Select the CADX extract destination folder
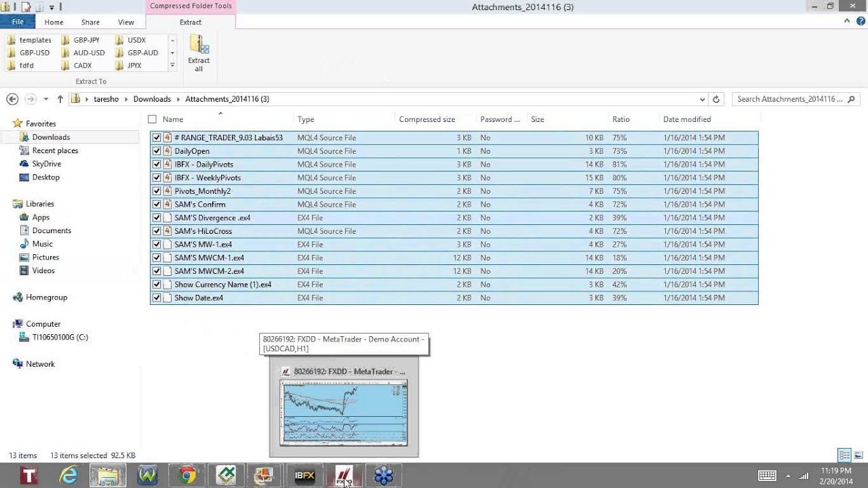 [77, 66]
